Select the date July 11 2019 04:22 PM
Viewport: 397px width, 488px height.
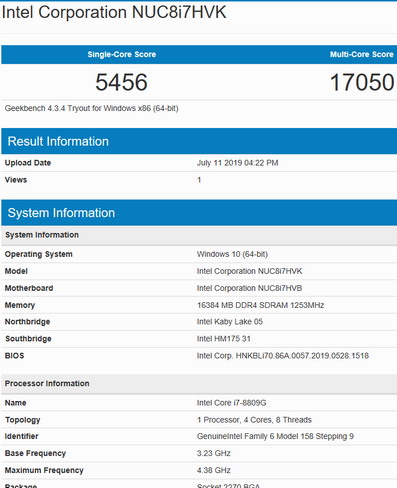237,163
